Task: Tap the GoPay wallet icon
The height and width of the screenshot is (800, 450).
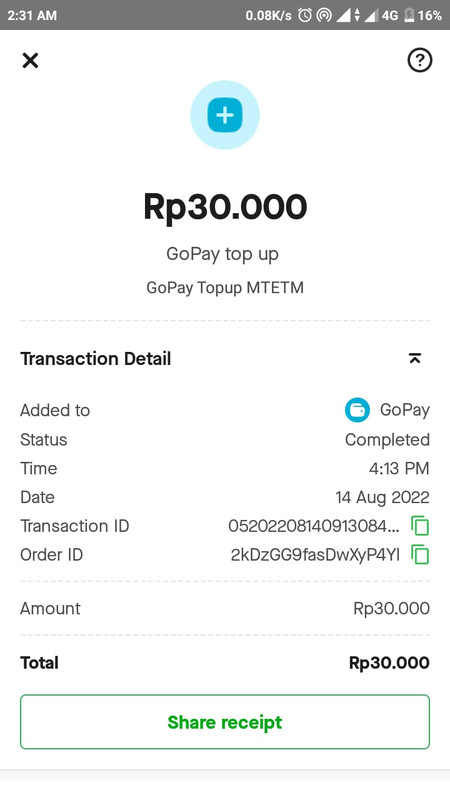Action: pos(357,410)
